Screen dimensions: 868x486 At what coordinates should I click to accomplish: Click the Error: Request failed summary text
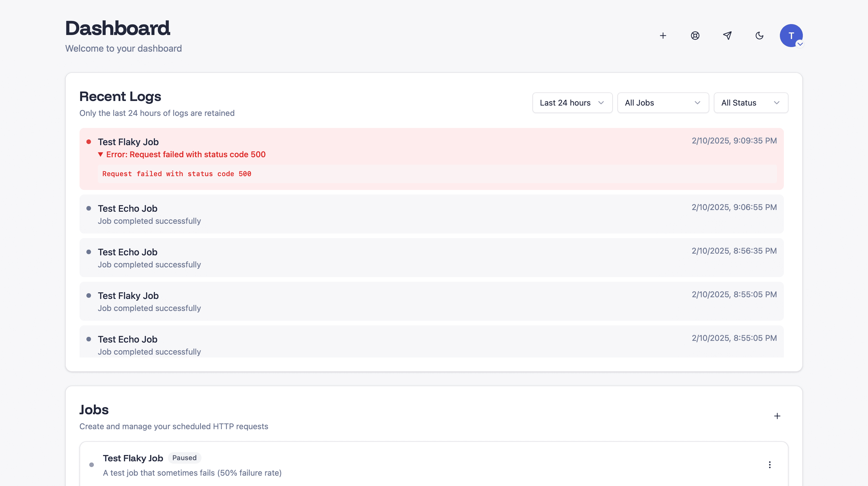click(x=186, y=155)
